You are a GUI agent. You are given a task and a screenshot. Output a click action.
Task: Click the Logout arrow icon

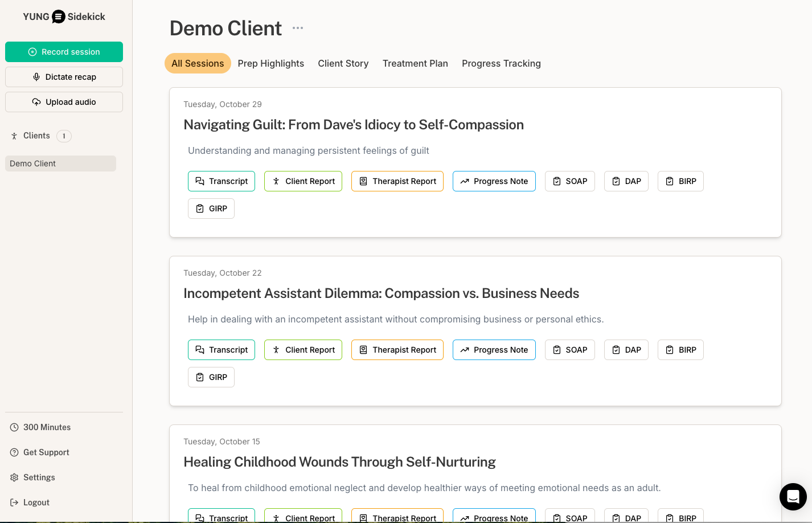pyautogui.click(x=14, y=502)
